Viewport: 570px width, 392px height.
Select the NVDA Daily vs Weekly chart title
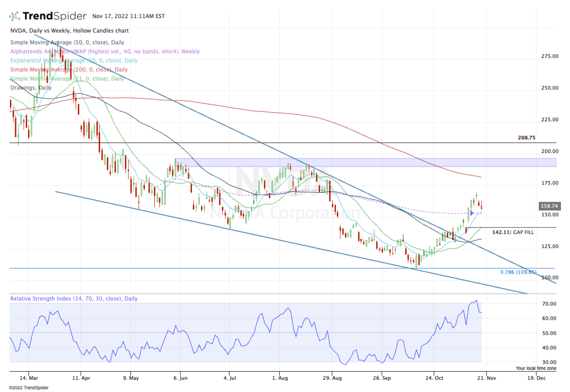coord(69,31)
